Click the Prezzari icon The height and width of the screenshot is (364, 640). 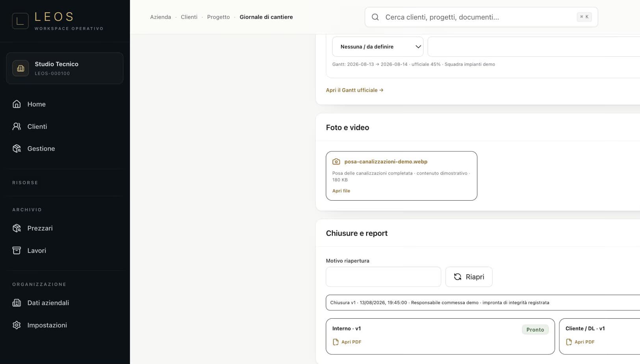pyautogui.click(x=17, y=228)
